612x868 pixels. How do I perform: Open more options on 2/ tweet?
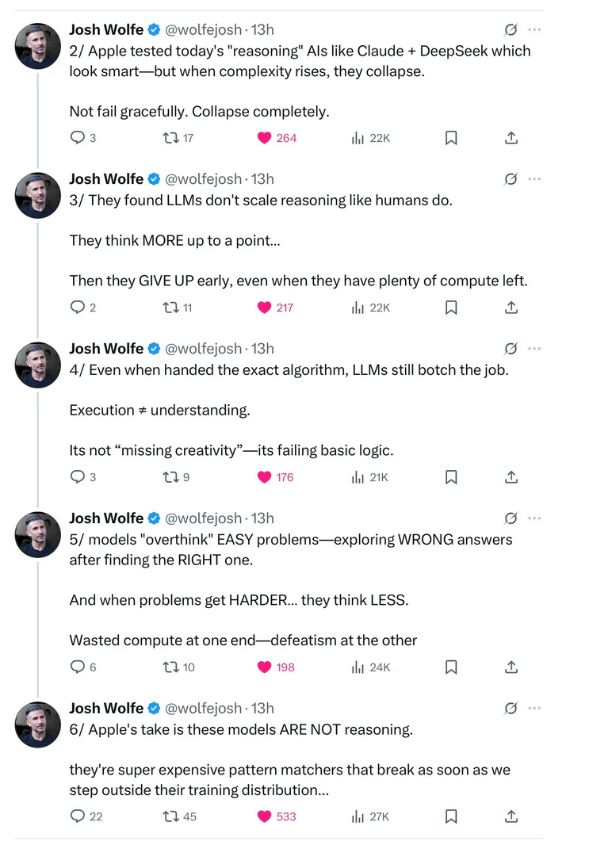[534, 29]
